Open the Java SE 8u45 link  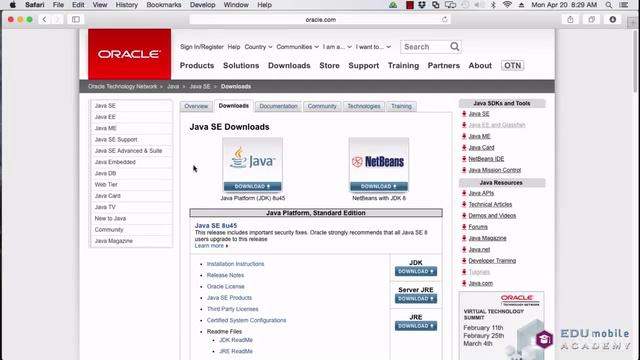(216, 225)
